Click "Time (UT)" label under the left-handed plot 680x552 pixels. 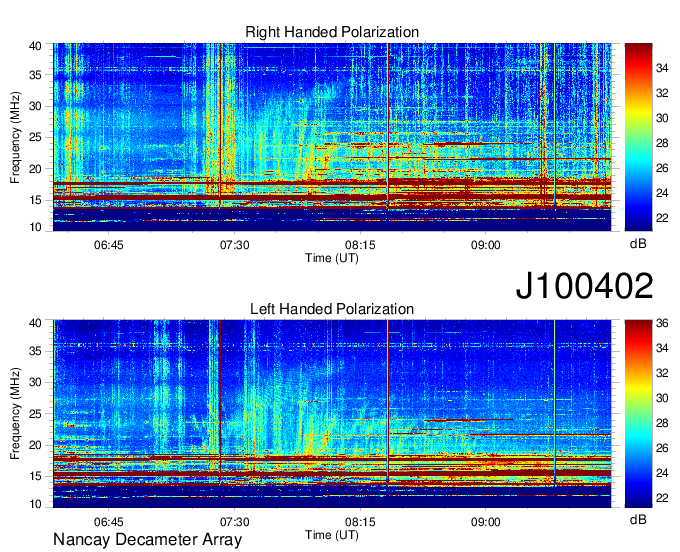(332, 535)
